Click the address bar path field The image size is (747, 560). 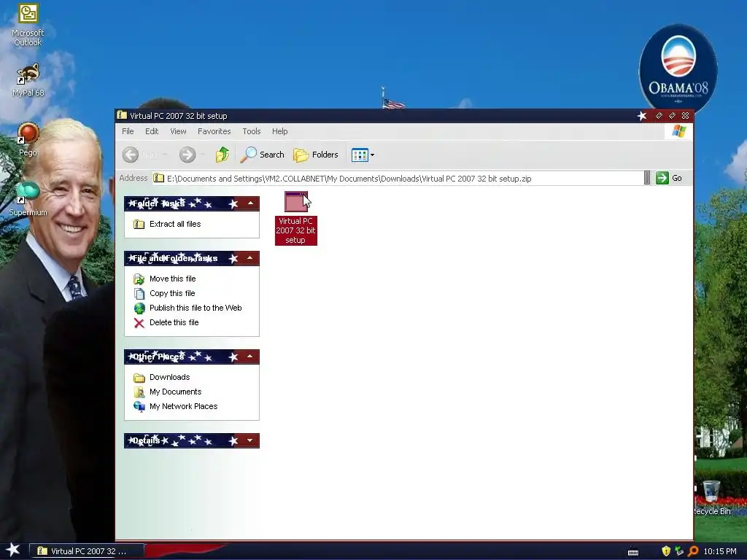[x=398, y=179]
